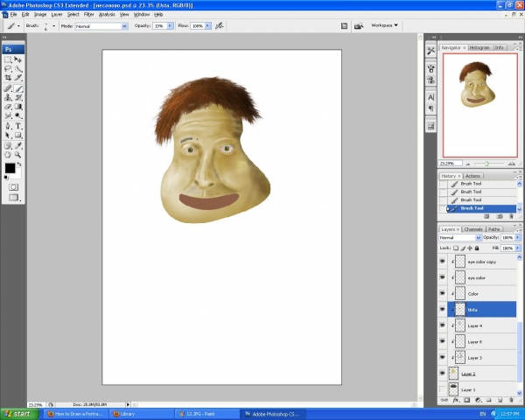Switch to the Channels tab
The height and width of the screenshot is (420, 525).
point(473,229)
